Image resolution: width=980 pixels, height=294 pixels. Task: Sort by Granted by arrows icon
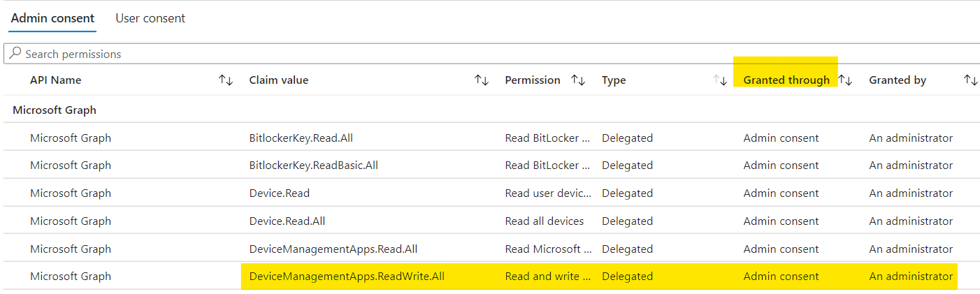971,80
